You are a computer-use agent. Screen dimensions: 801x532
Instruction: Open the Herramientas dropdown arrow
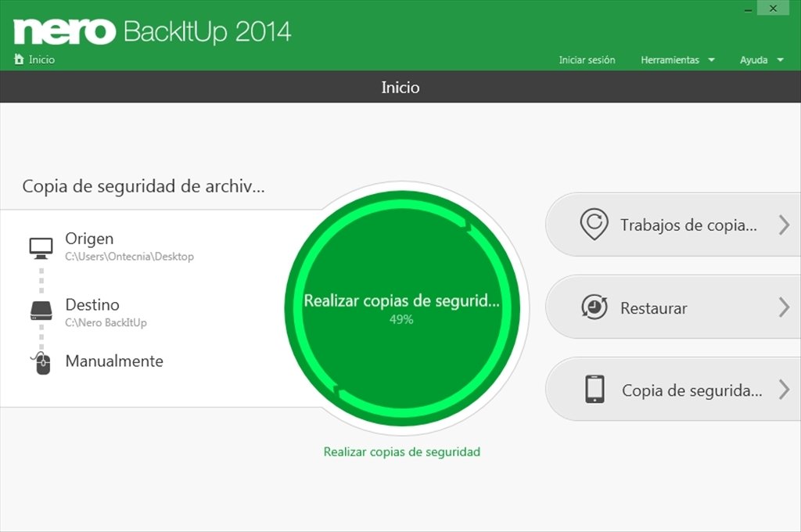[711, 59]
